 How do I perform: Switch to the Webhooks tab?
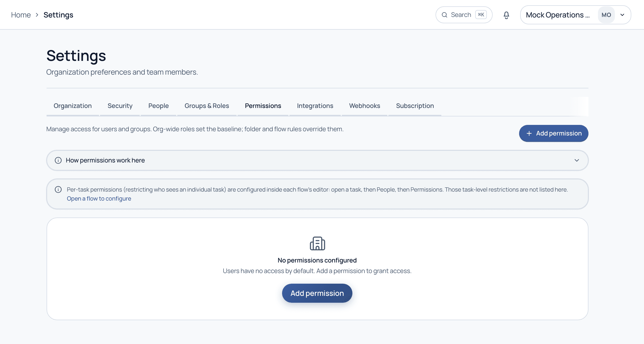(365, 106)
